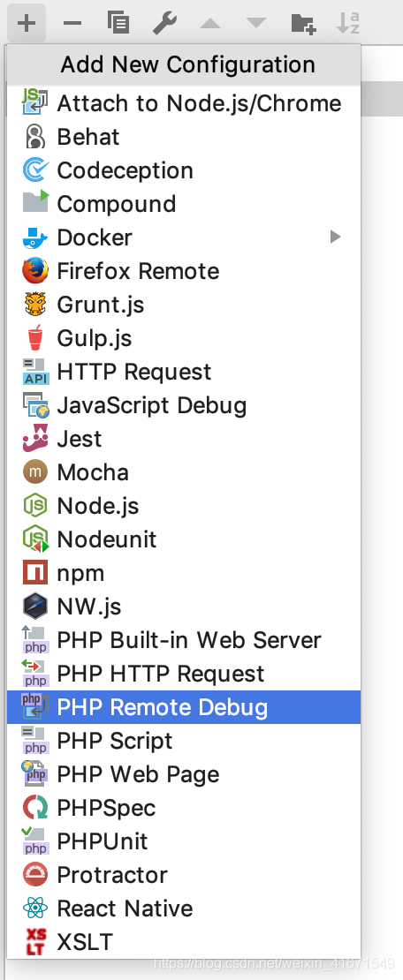Select the PHP HTTP Request icon
This screenshot has width=403, height=980.
[x=35, y=674]
